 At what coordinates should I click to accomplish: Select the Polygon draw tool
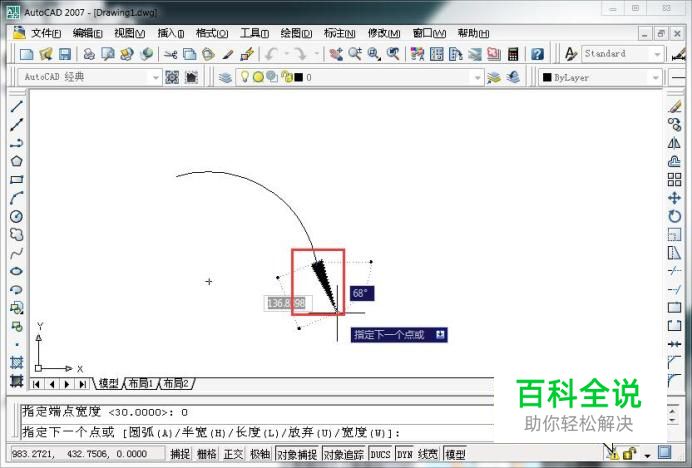17,161
